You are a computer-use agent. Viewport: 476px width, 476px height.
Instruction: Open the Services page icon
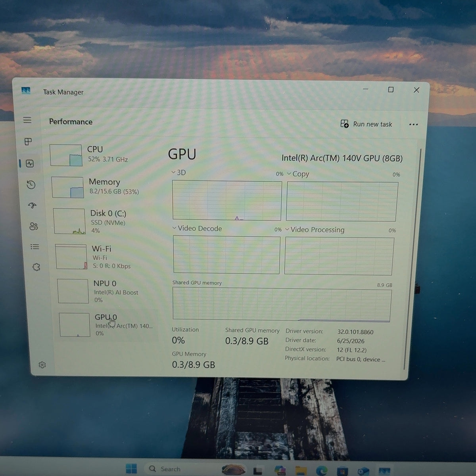click(36, 267)
